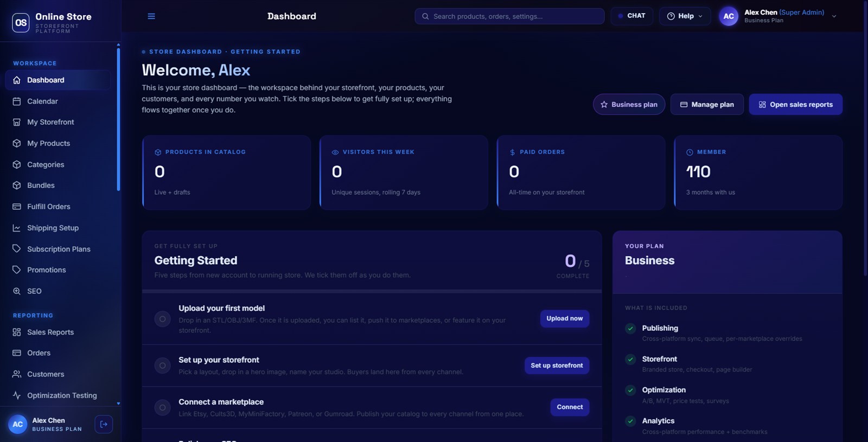The width and height of the screenshot is (868, 442).
Task: Click the Getting Started progress bar
Action: click(372, 291)
